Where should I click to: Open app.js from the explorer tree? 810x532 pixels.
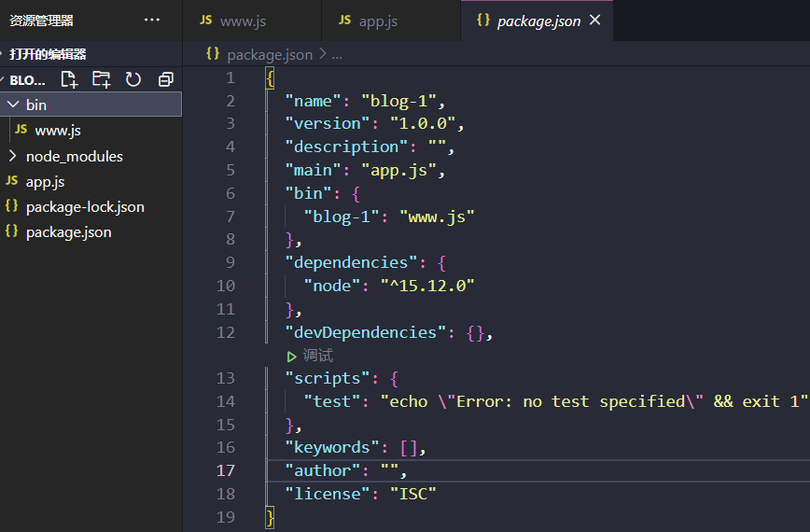point(45,181)
